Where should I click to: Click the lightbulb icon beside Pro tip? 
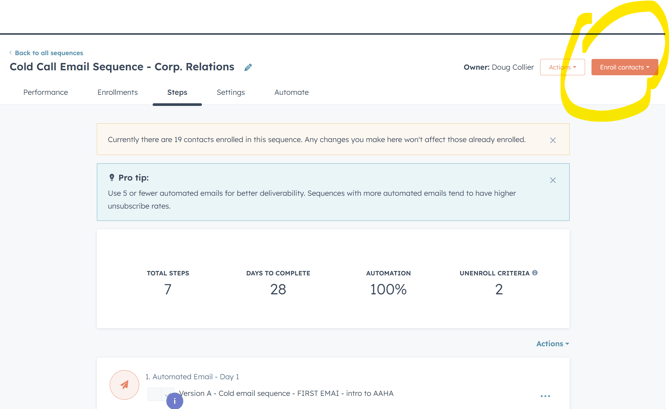(111, 177)
